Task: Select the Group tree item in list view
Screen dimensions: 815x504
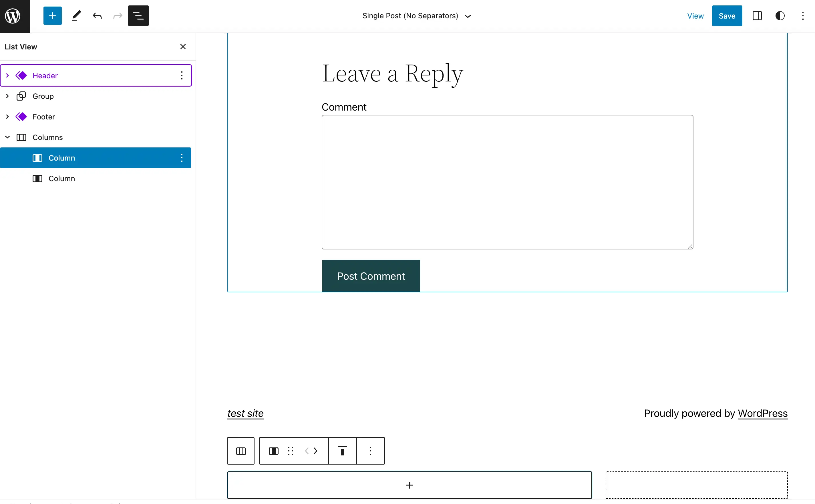Action: tap(43, 96)
